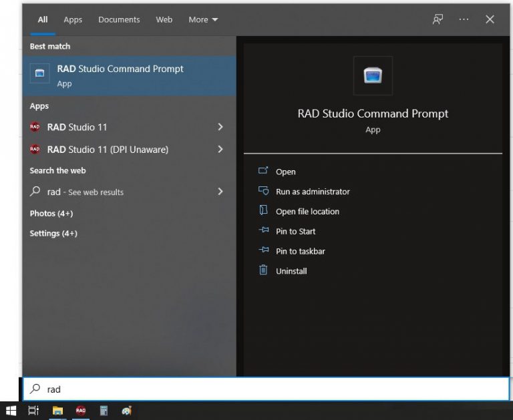
Task: Open Paint app from taskbar
Action: click(x=127, y=411)
